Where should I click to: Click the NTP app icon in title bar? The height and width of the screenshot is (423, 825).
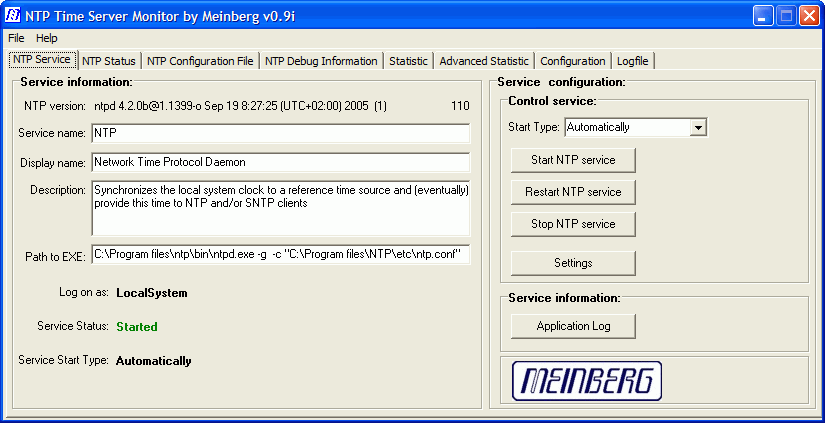[13, 15]
